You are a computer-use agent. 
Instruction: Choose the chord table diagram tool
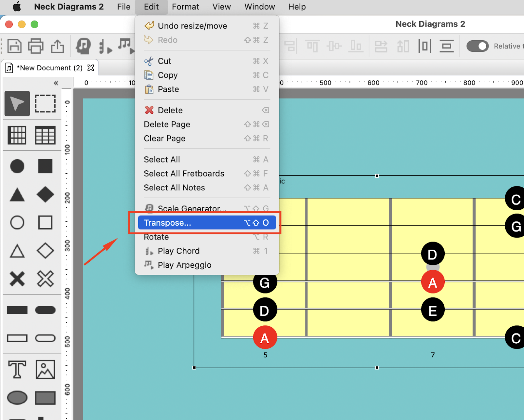pyautogui.click(x=45, y=135)
